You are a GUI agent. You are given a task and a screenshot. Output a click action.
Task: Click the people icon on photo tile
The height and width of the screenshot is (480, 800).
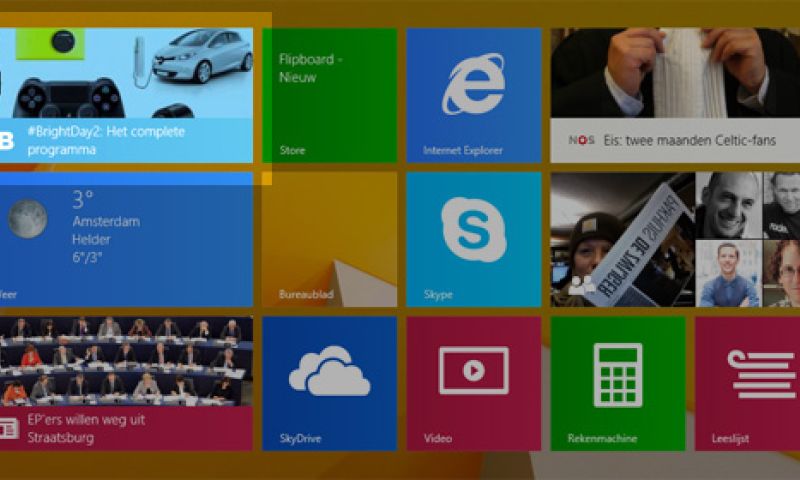coord(582,285)
